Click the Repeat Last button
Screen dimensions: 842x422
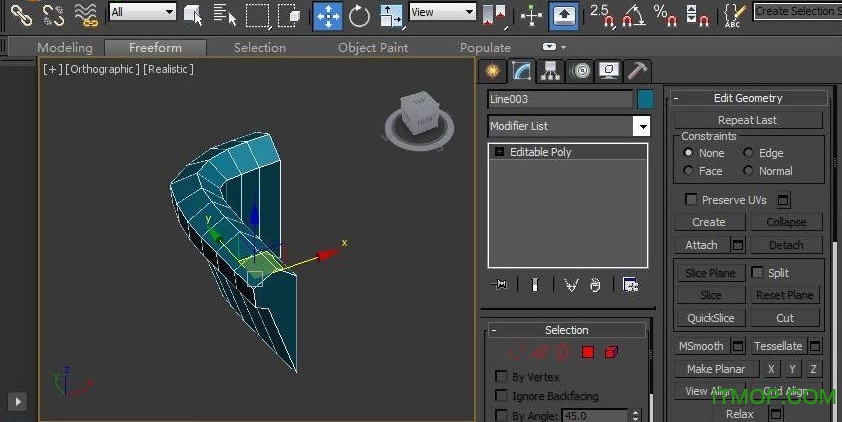point(747,120)
